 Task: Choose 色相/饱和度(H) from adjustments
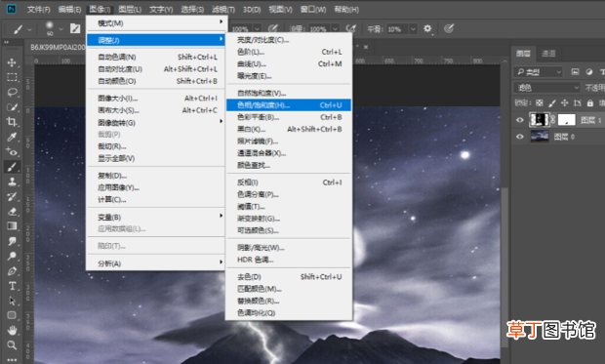[x=289, y=105]
